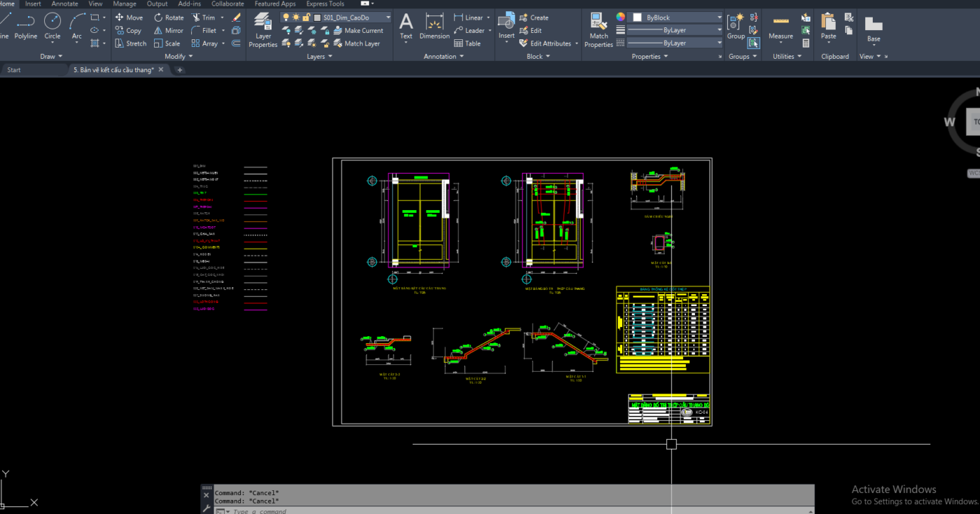The image size is (980, 514).
Task: Open the Annotate ribbon tab
Action: [64, 4]
